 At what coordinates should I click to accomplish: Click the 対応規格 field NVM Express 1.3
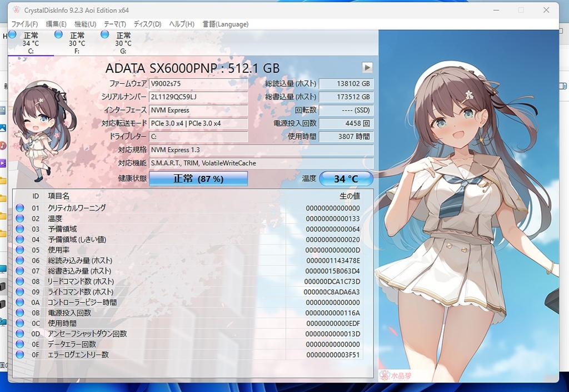click(261, 150)
